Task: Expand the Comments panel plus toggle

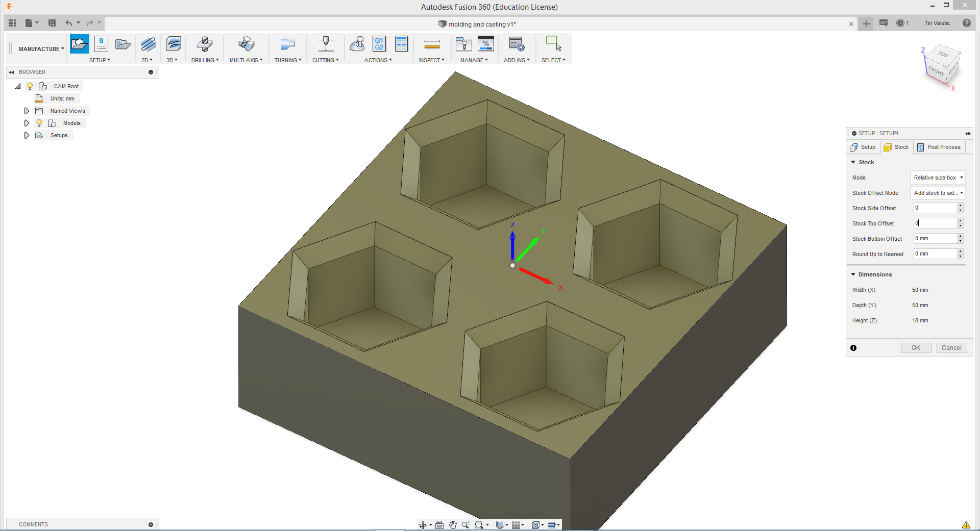Action: pos(151,524)
